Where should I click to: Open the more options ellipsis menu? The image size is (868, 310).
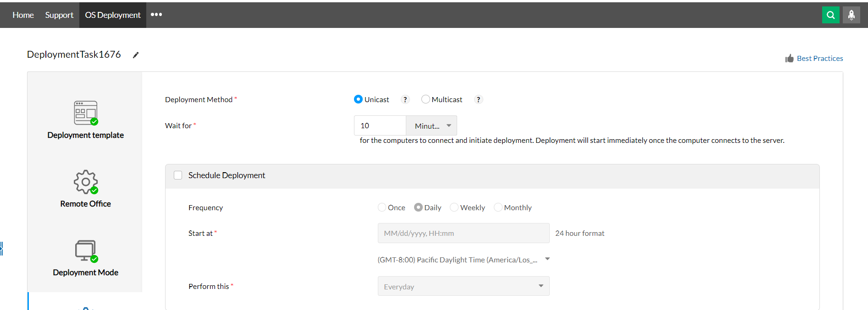[x=156, y=15]
